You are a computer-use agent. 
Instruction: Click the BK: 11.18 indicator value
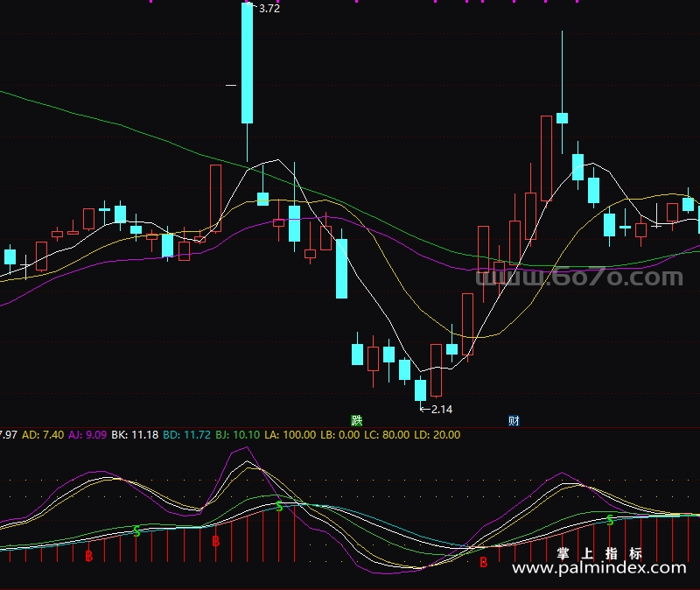click(x=135, y=434)
